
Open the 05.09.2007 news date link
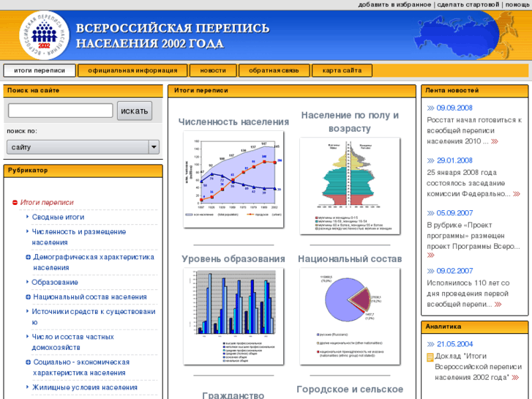pyautogui.click(x=454, y=213)
